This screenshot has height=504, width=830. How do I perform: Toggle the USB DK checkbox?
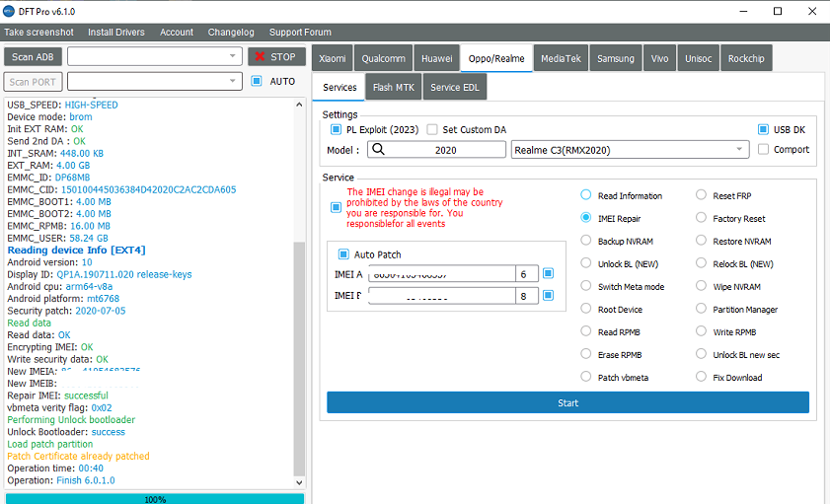point(763,129)
